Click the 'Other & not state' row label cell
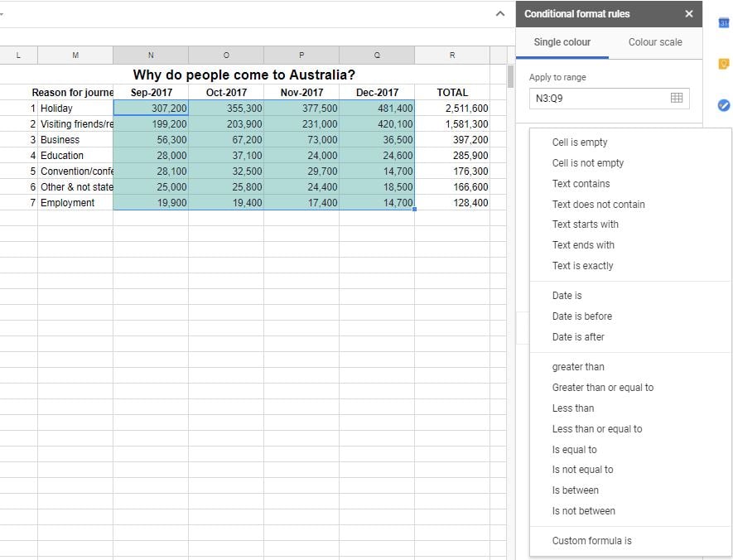The height and width of the screenshot is (560, 733). tap(75, 187)
